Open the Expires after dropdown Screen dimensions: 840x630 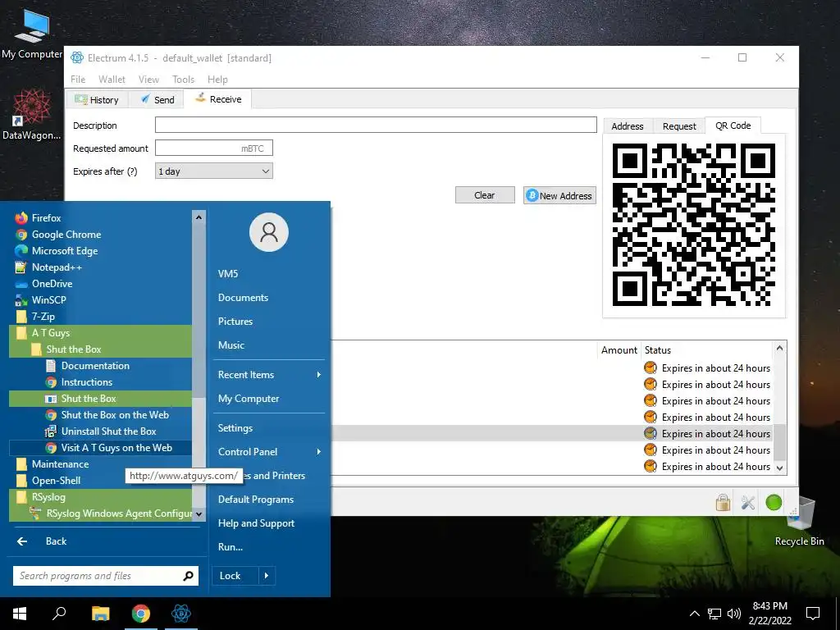(x=214, y=171)
